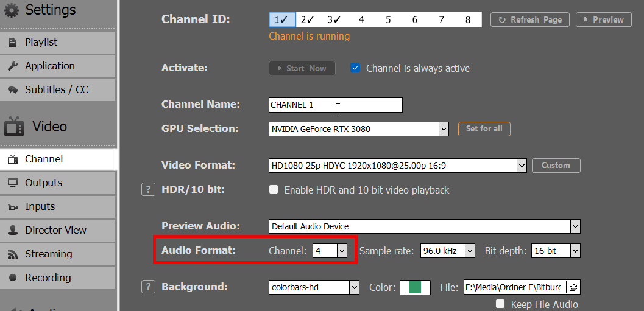Click the Outputs monitor icon

click(13, 183)
